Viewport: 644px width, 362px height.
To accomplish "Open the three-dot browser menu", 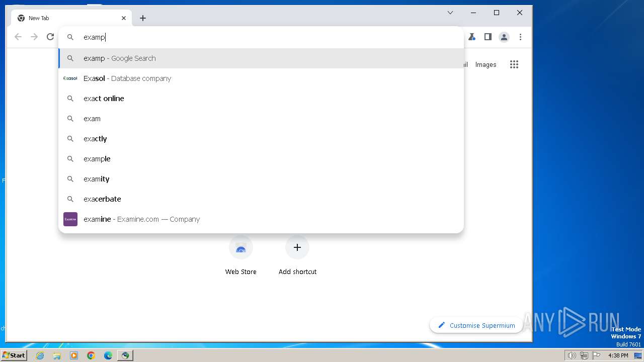I will tap(520, 37).
